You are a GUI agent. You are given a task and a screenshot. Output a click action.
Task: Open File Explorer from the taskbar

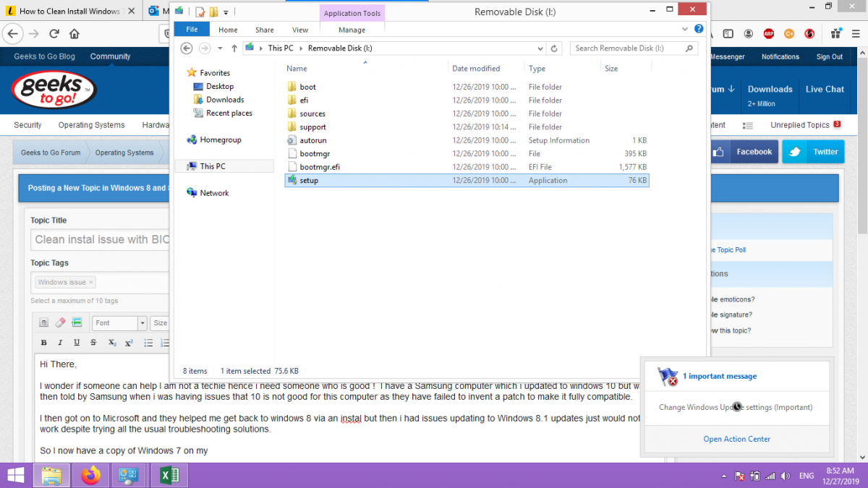(x=51, y=476)
